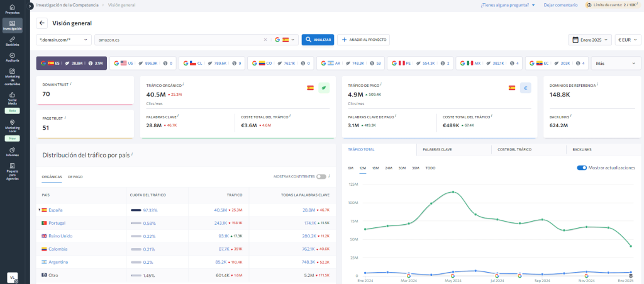Select the ES country database tab

(72, 64)
